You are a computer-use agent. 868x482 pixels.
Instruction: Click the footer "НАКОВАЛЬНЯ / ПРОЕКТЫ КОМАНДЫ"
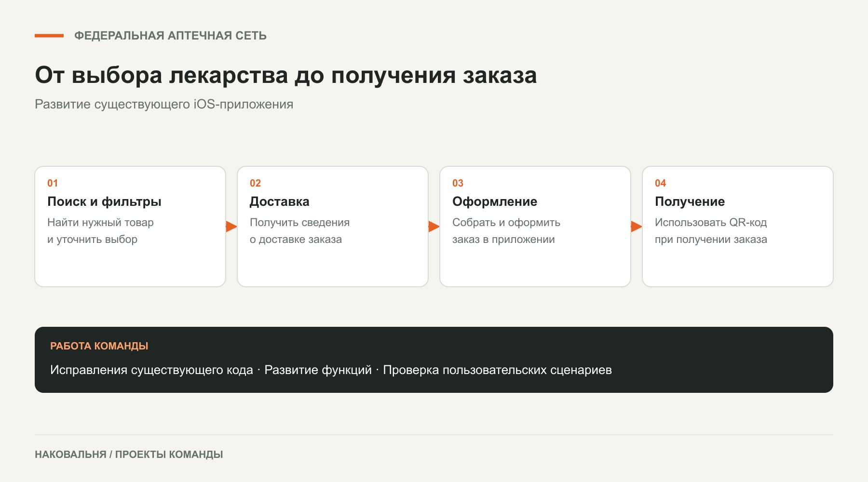(129, 455)
